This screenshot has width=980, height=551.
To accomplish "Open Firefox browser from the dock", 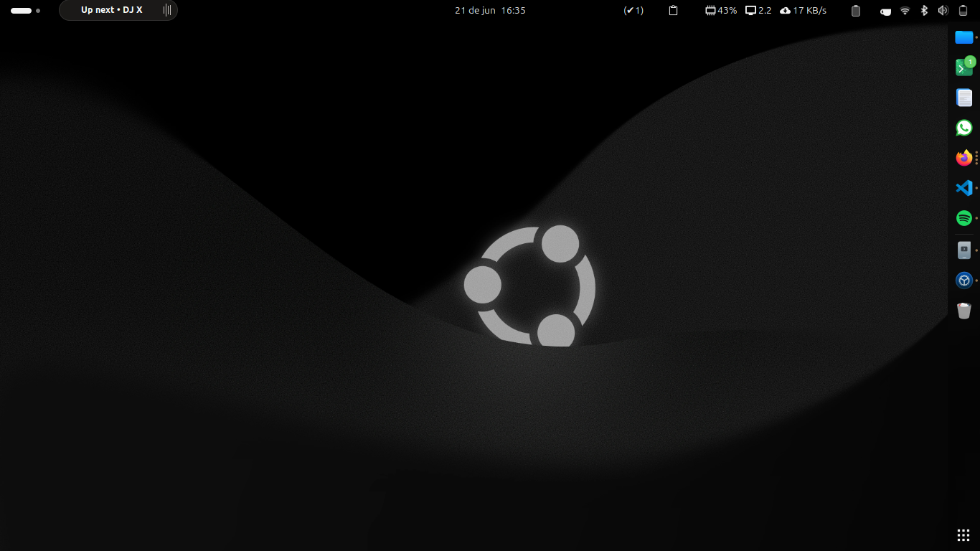I will pos(963,158).
